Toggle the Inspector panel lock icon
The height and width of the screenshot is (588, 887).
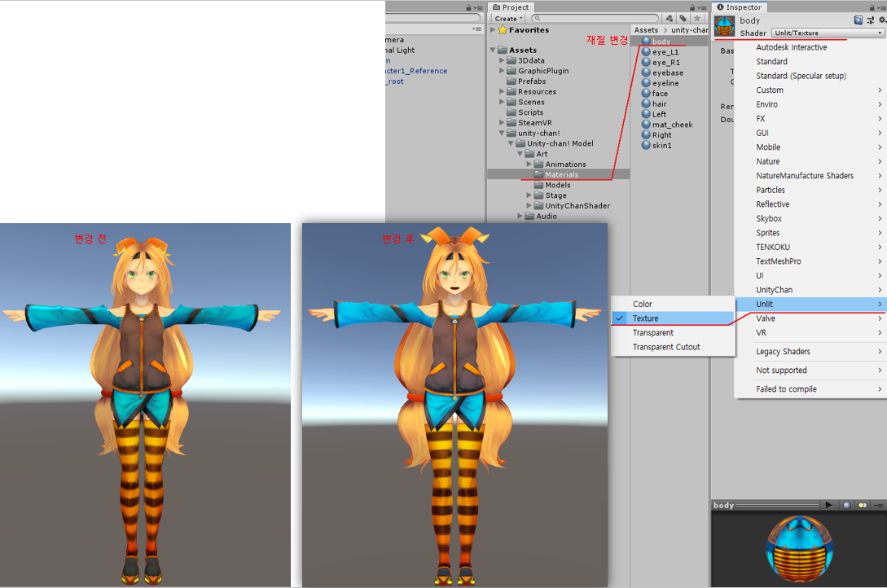point(872,7)
